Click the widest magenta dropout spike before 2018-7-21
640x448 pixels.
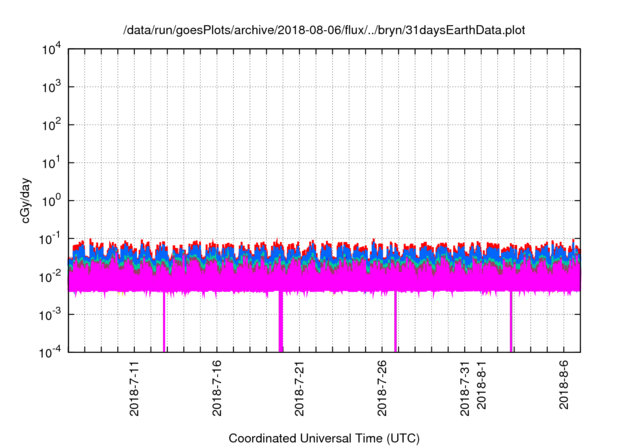coord(281,322)
